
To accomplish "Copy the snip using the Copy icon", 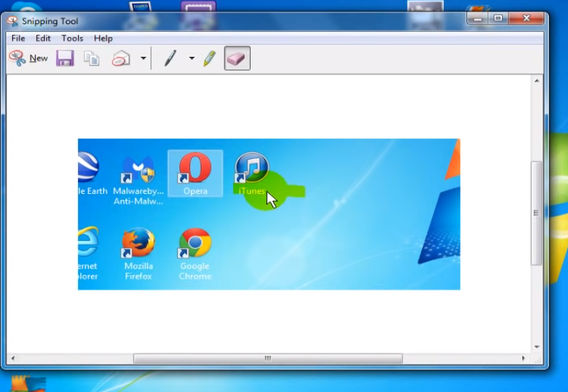I will coord(92,58).
